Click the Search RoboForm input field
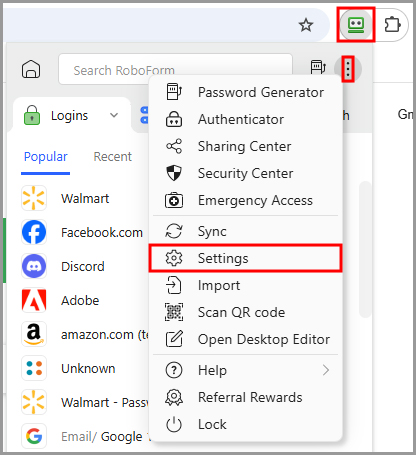The width and height of the screenshot is (416, 455). 175,69
